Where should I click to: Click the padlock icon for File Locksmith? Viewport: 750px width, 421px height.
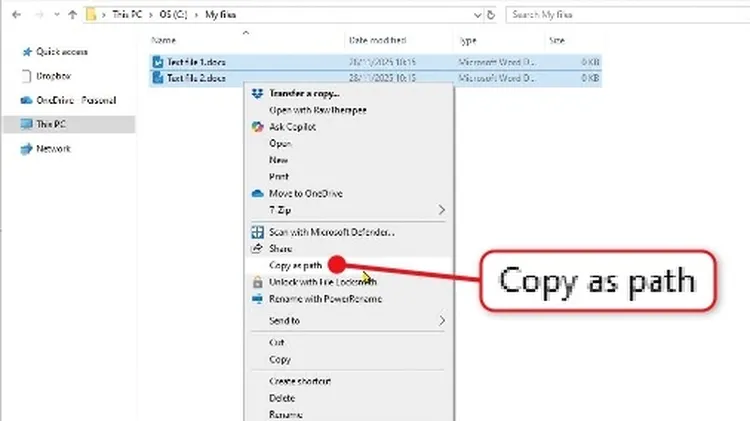[258, 282]
